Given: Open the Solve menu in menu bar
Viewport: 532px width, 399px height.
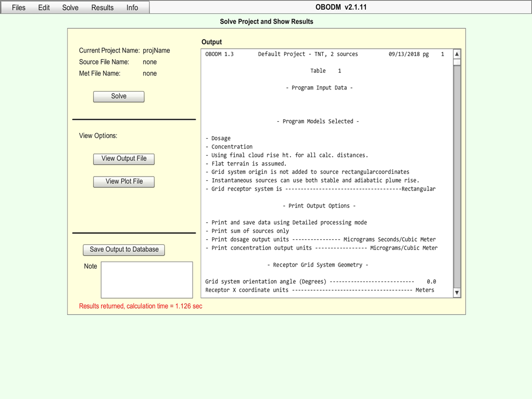Looking at the screenshot, I should coord(70,7).
